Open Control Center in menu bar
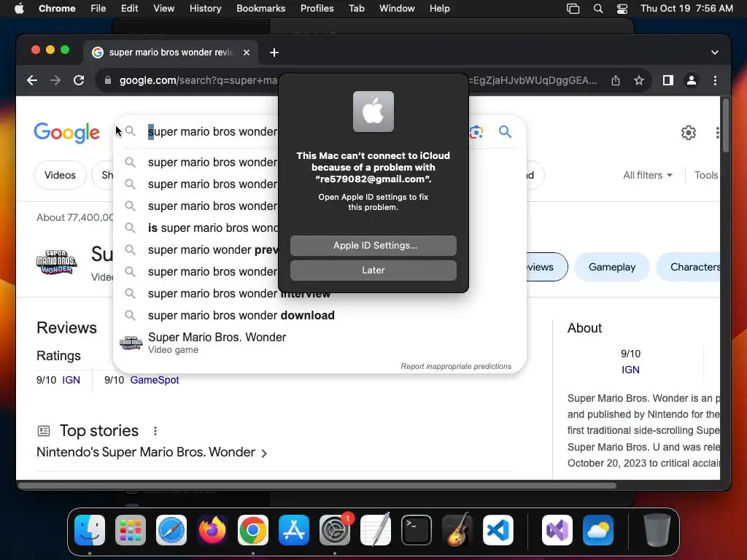This screenshot has height=560, width=747. point(622,9)
